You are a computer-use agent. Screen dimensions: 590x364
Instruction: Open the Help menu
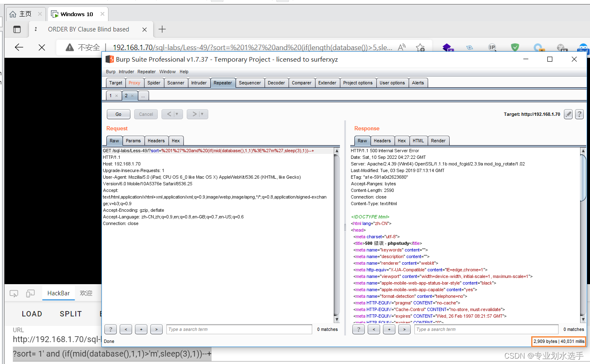pos(184,72)
